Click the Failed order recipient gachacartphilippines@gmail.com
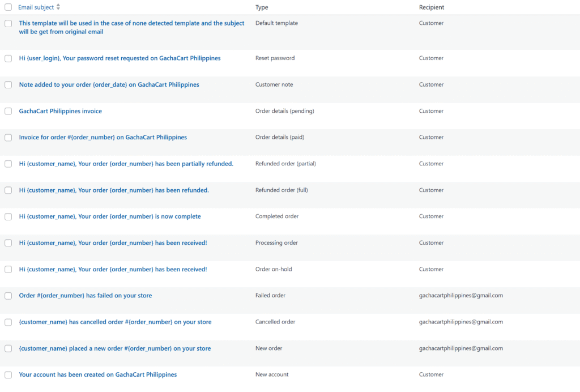Image resolution: width=580 pixels, height=392 pixels. coord(461,296)
